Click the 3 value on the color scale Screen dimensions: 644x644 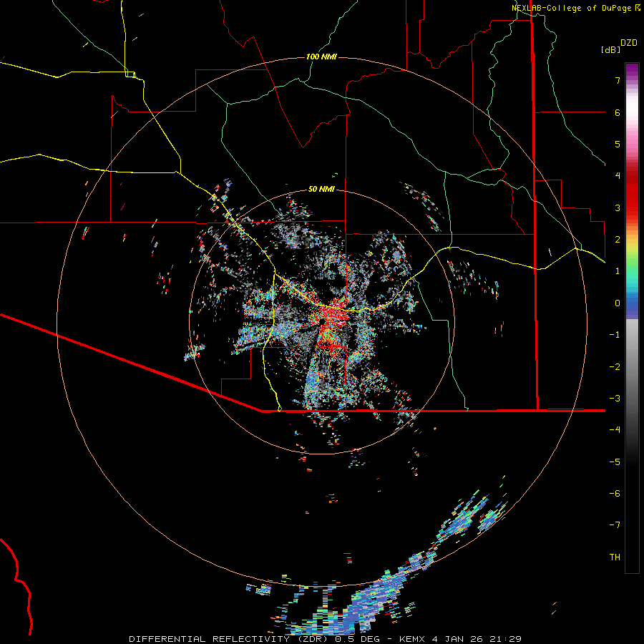click(618, 208)
